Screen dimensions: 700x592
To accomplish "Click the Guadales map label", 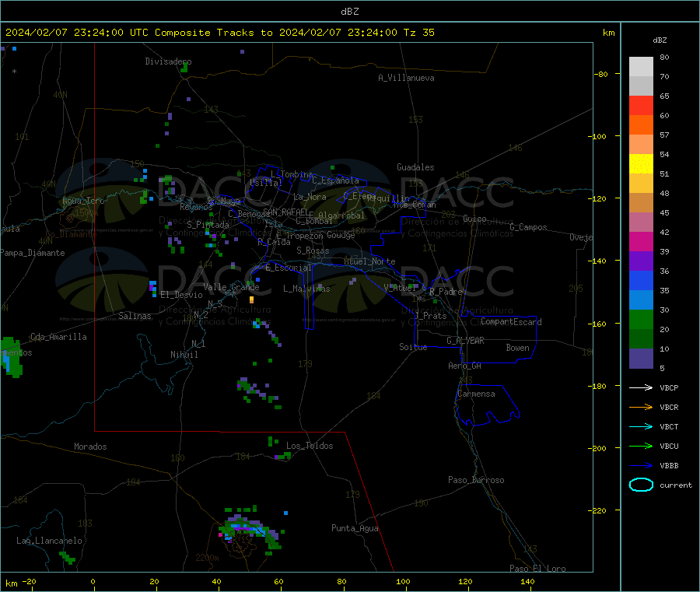I will point(415,167).
